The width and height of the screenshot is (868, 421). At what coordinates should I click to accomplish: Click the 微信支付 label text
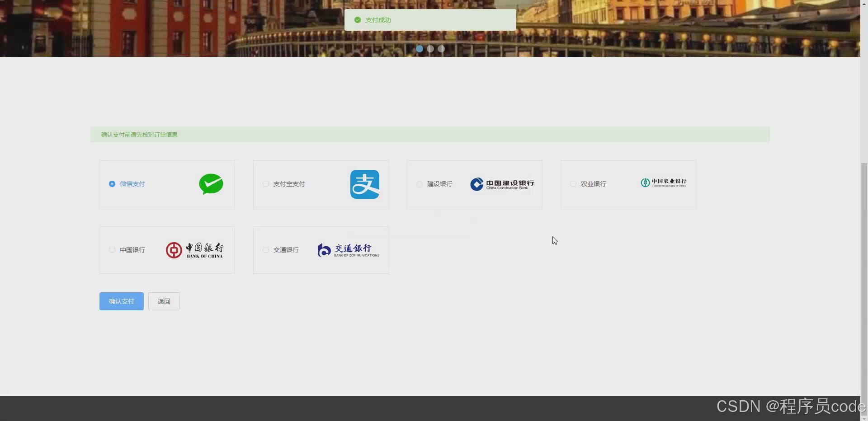(x=132, y=184)
